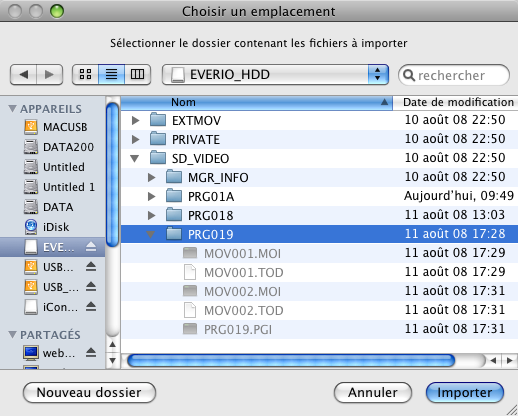Screen dimensions: 518x416
Task: Open the EVERIO_HDD location dropdown
Action: pyautogui.click(x=275, y=74)
